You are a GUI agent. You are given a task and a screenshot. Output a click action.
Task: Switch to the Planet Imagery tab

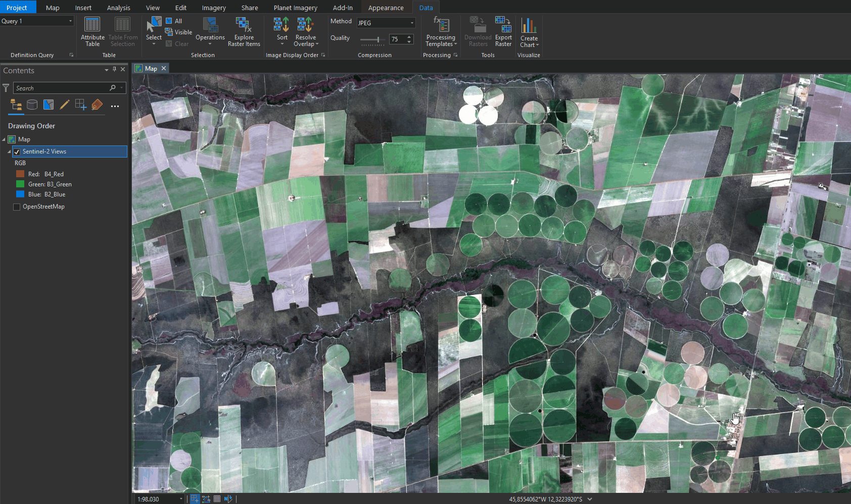pyautogui.click(x=296, y=8)
